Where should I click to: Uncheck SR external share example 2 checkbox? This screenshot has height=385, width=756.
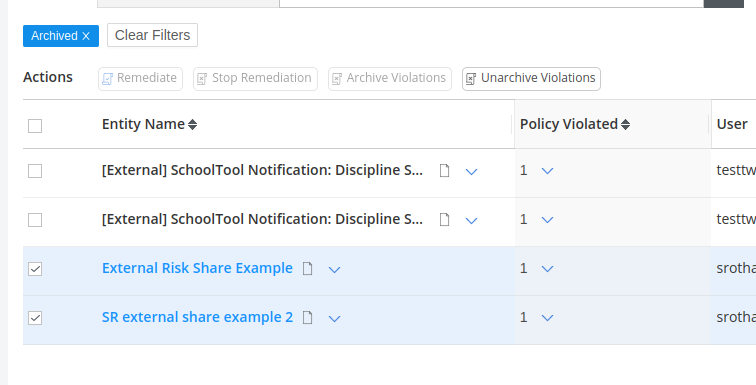[35, 318]
